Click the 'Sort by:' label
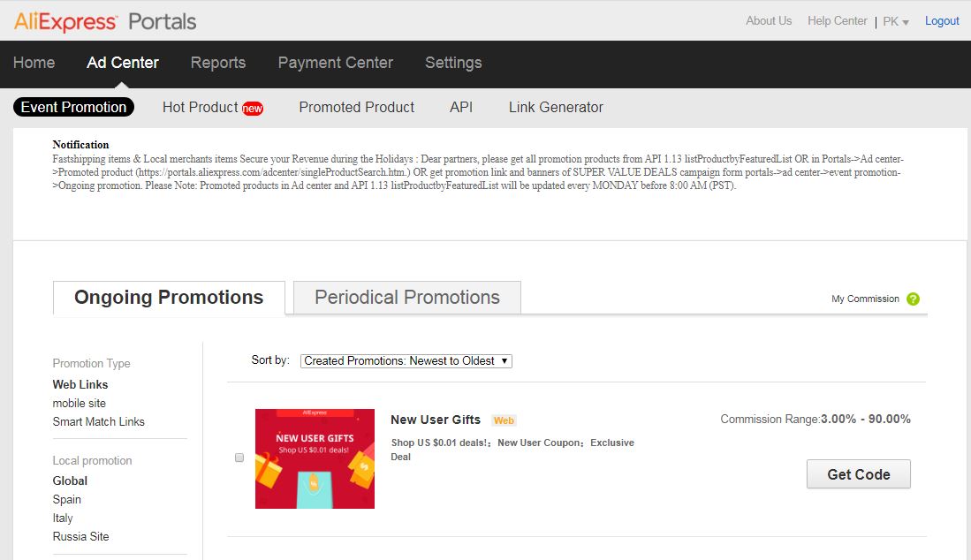 click(270, 360)
